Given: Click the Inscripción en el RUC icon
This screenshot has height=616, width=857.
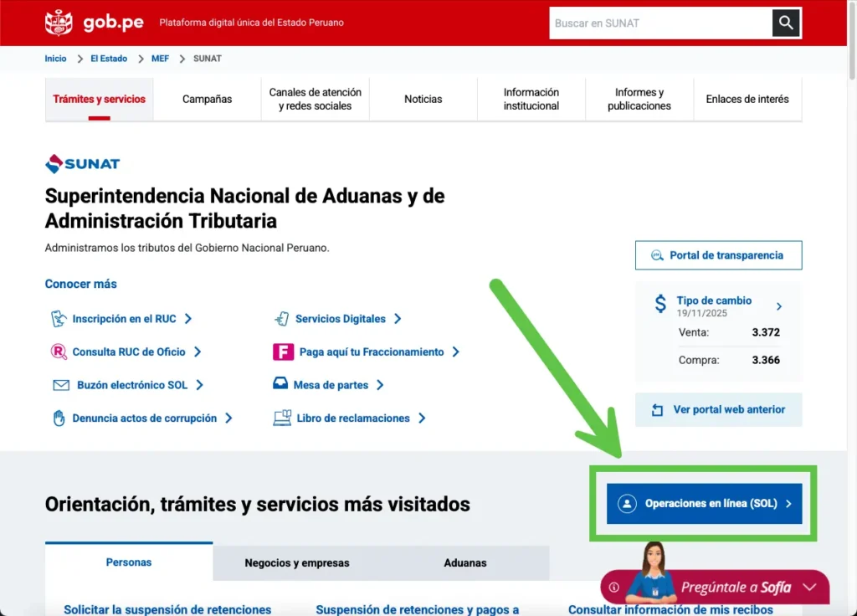Looking at the screenshot, I should click(59, 319).
